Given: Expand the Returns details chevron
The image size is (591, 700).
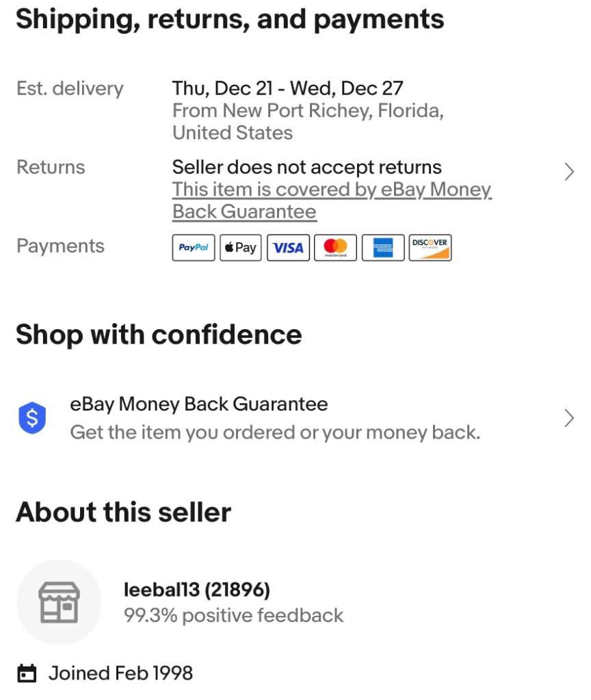Looking at the screenshot, I should (x=569, y=172).
